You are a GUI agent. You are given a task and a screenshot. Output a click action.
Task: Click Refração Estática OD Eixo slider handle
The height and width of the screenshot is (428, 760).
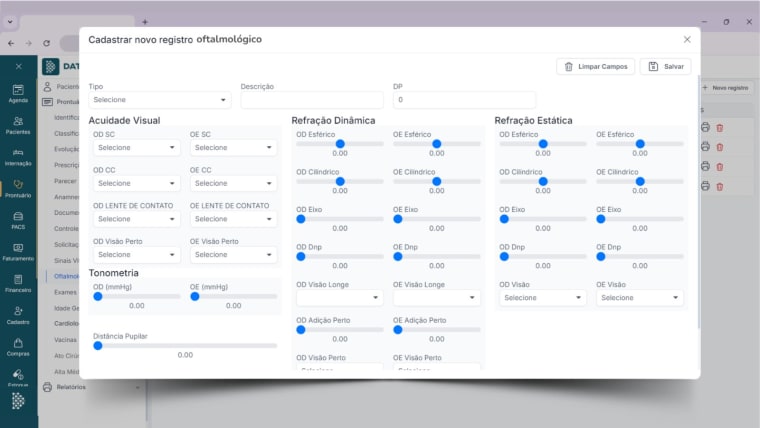coord(504,219)
